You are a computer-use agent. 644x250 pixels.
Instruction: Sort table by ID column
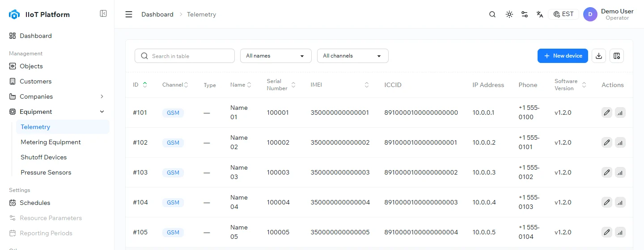(x=145, y=85)
